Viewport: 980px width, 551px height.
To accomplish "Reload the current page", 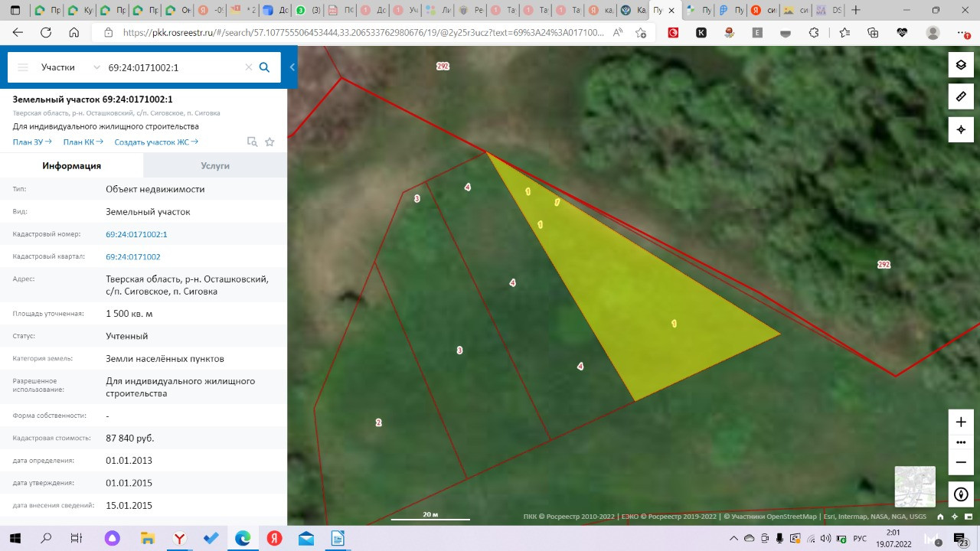I will coord(46,33).
